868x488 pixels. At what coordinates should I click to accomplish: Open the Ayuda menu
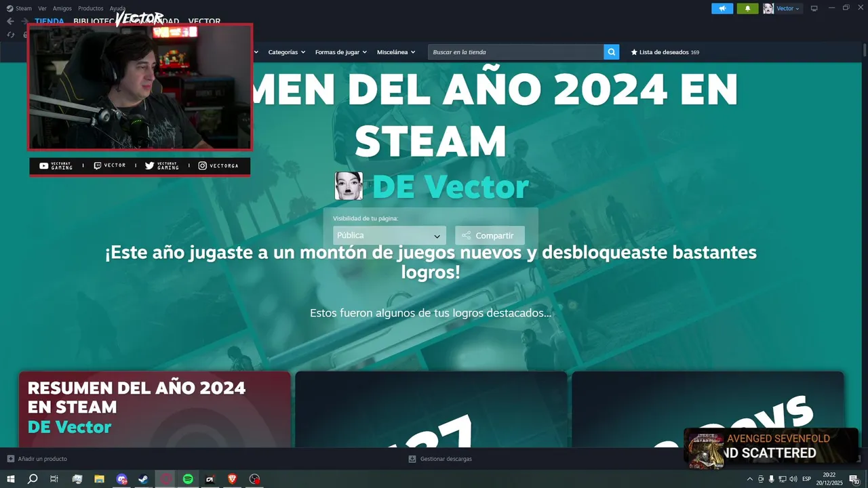pyautogui.click(x=117, y=9)
